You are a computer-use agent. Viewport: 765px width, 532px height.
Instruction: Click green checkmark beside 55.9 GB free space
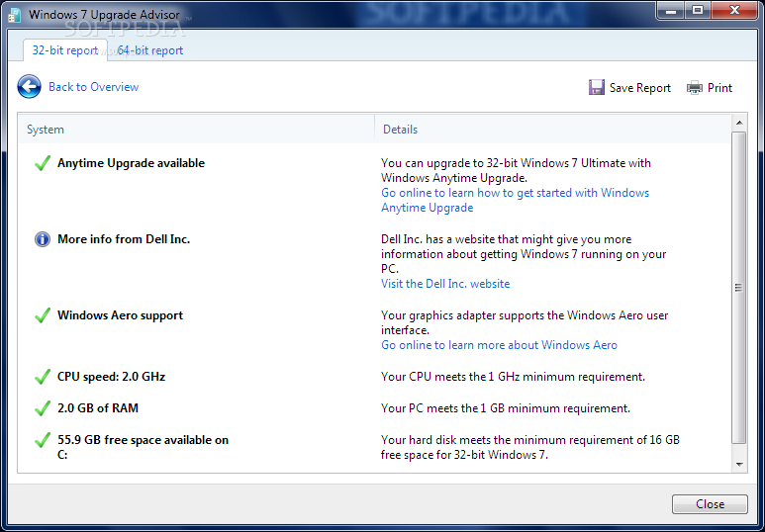[x=43, y=440]
